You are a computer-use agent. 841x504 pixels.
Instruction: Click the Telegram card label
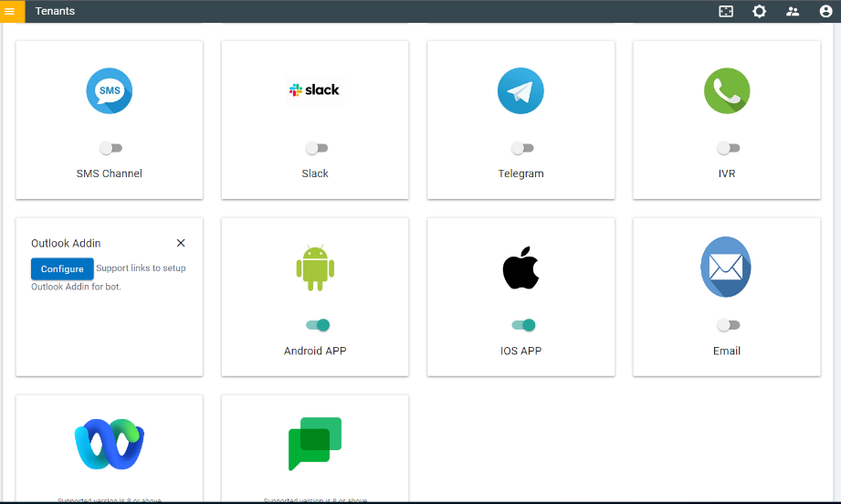(x=520, y=173)
